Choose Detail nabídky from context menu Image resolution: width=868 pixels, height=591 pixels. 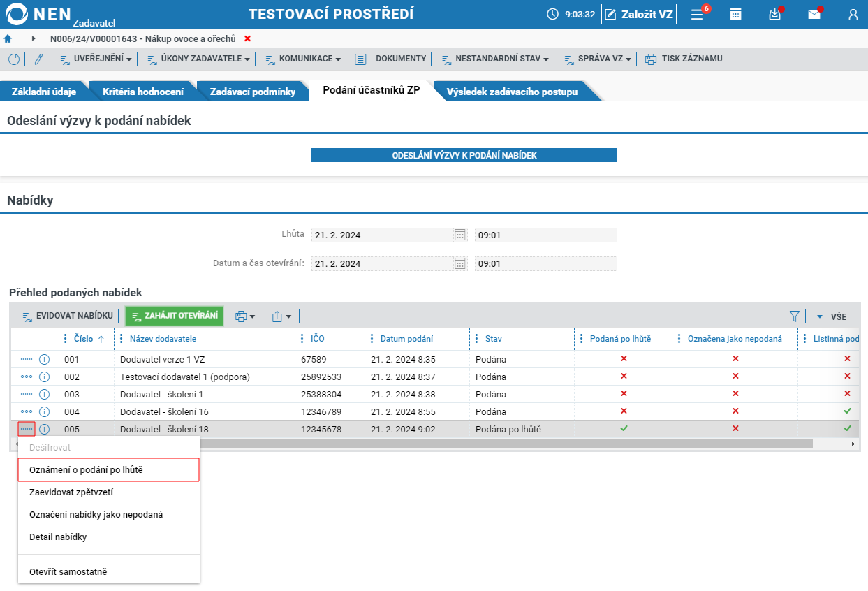point(109,537)
